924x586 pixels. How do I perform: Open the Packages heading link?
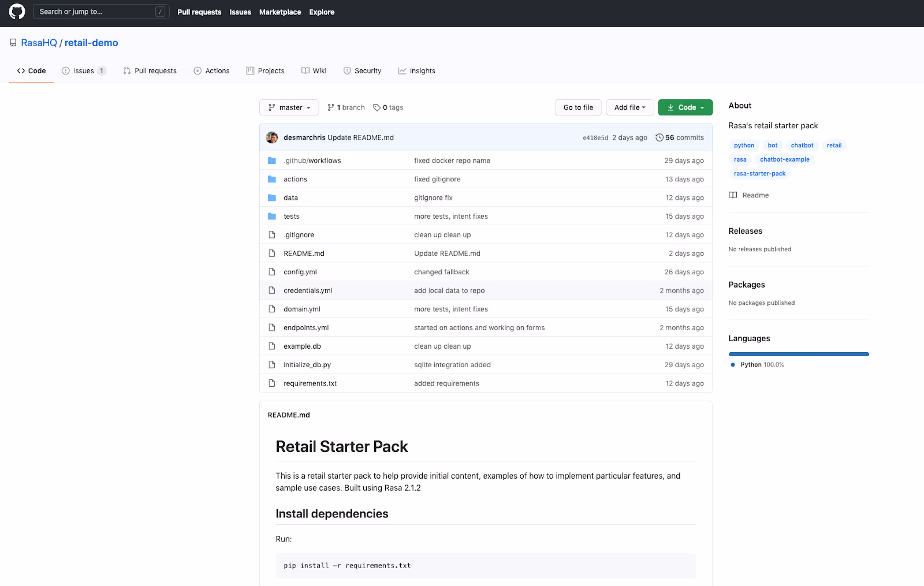click(747, 285)
